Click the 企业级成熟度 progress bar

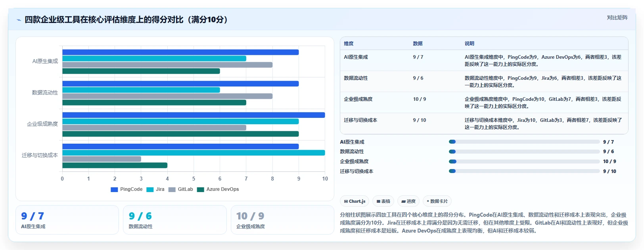pyautogui.click(x=524, y=162)
